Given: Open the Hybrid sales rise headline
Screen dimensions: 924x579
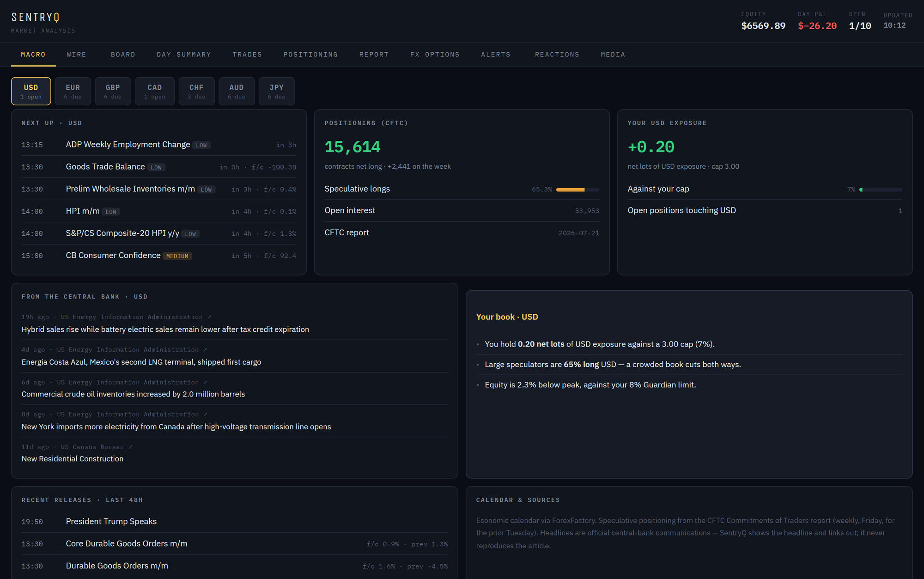Looking at the screenshot, I should [165, 329].
